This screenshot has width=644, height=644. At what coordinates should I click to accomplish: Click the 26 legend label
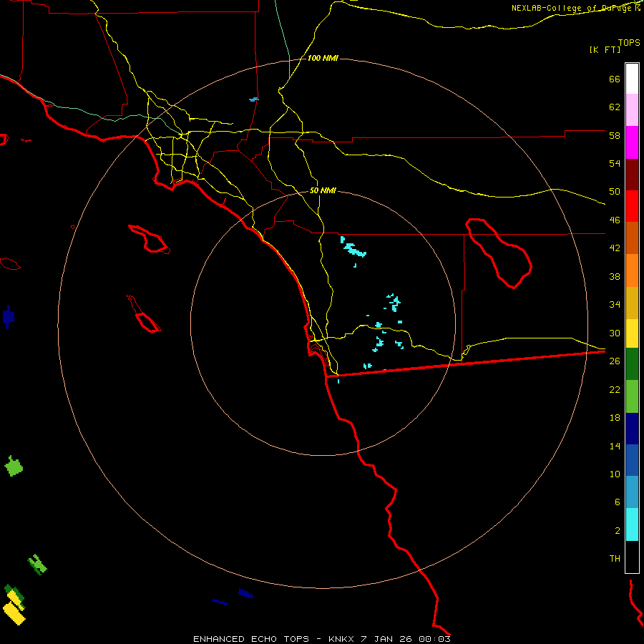(615, 361)
